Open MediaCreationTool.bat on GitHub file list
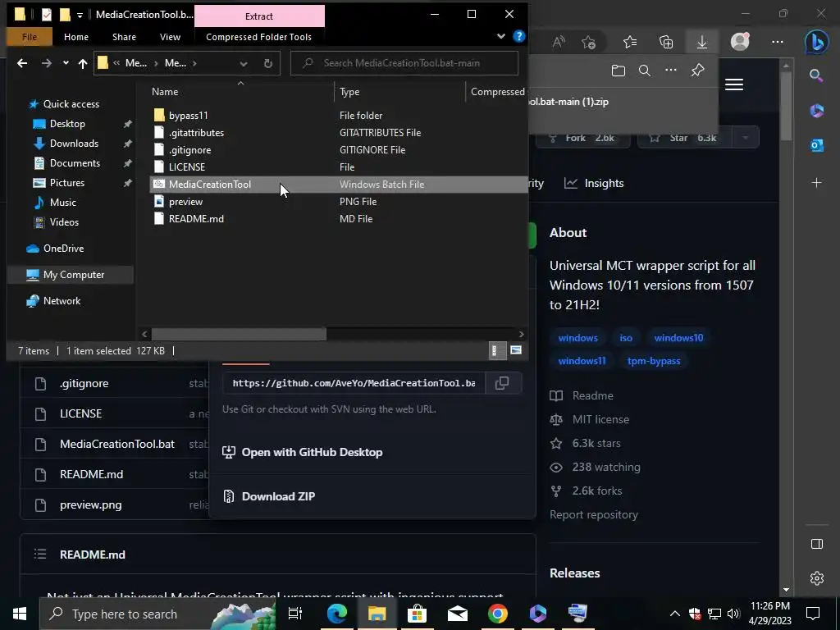This screenshot has height=630, width=840. (117, 444)
